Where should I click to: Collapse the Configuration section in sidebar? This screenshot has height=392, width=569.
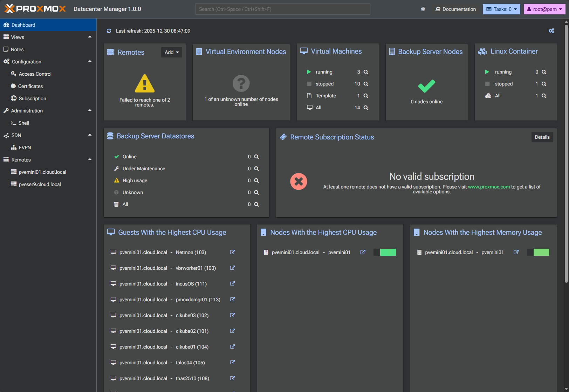point(90,62)
